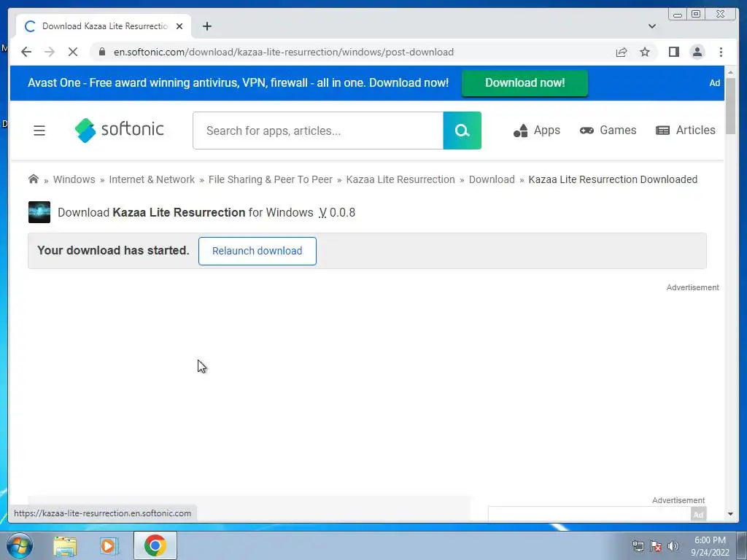Open the Articles section

click(686, 130)
